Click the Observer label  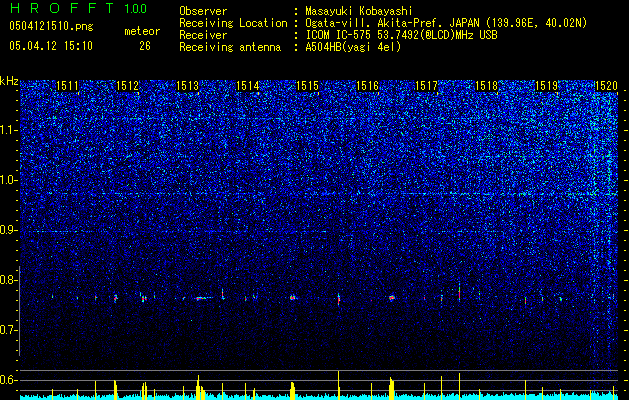coord(203,11)
